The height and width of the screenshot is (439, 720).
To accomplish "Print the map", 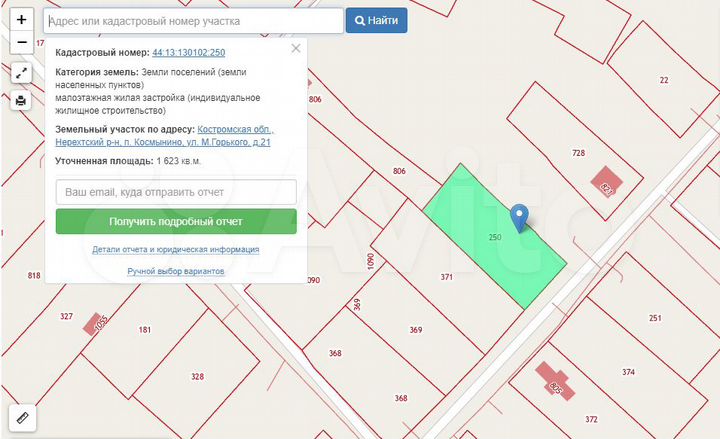I will click(x=22, y=100).
